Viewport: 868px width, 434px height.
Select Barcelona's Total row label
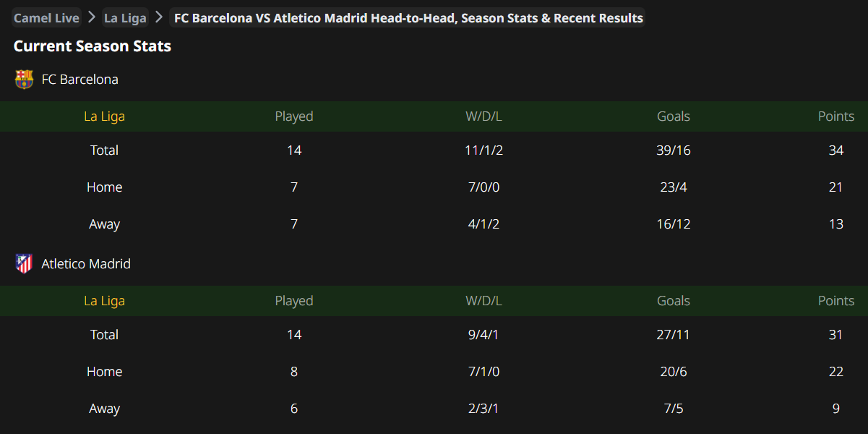point(104,150)
